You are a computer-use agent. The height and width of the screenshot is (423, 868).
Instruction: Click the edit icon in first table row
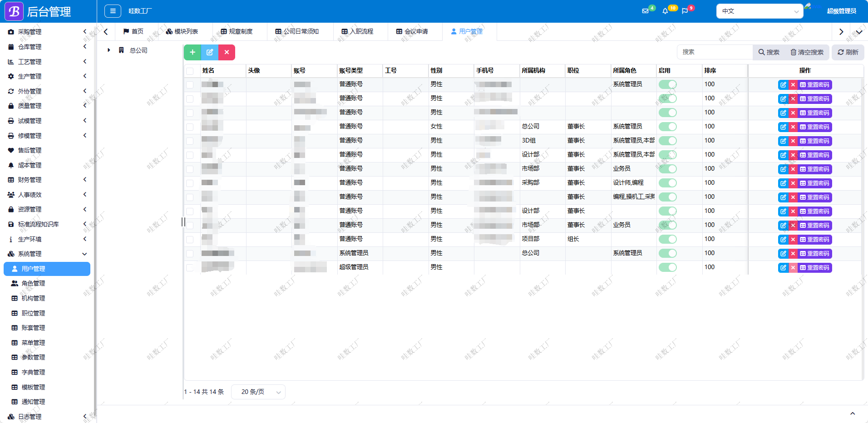(783, 85)
